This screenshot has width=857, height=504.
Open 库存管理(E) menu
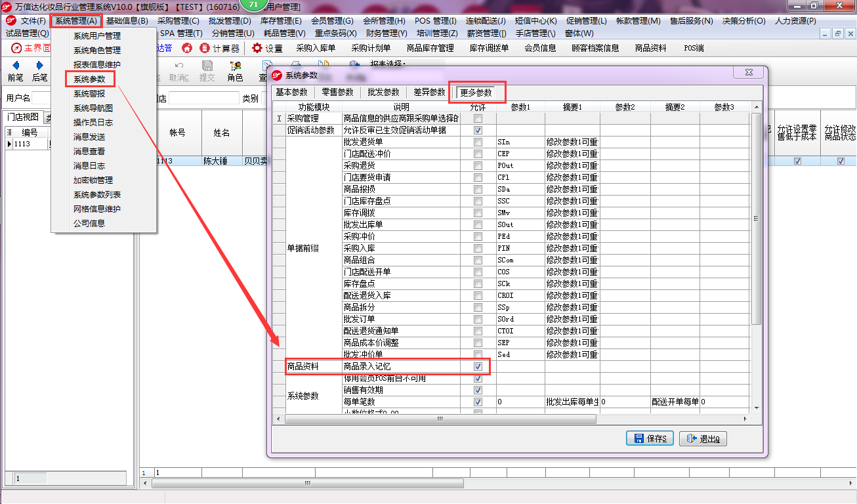pyautogui.click(x=281, y=21)
